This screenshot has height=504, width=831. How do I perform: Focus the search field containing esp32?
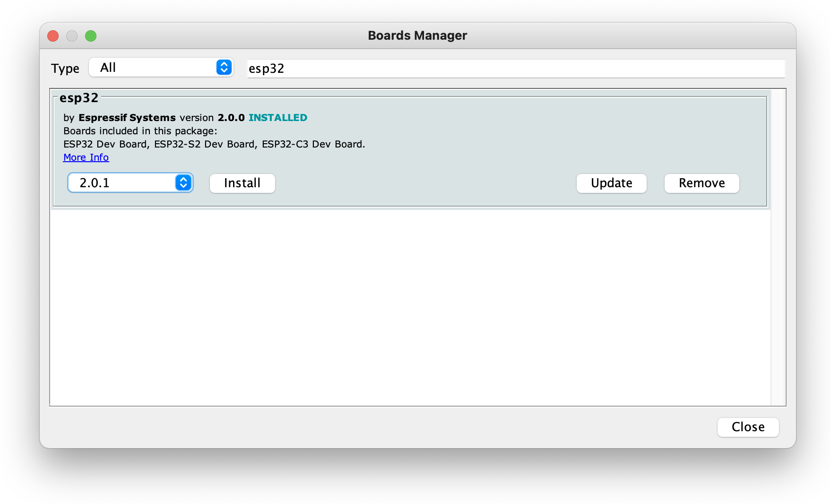(x=515, y=69)
